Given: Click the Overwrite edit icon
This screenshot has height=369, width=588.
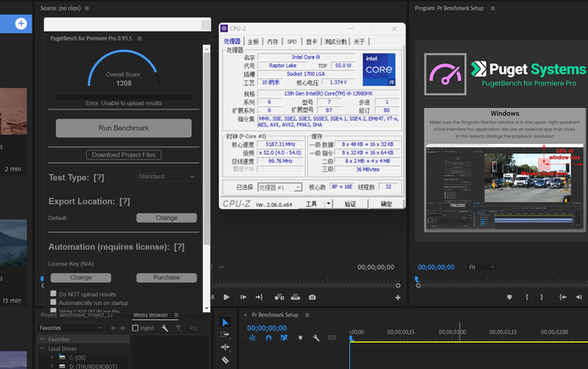Looking at the screenshot, I should 296,297.
